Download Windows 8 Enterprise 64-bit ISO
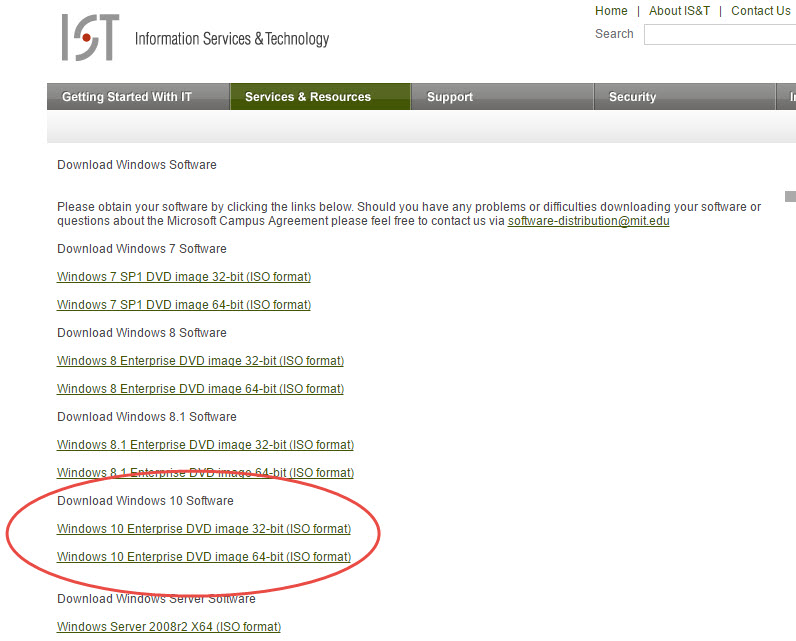Screen dimensions: 796x641 (201, 388)
